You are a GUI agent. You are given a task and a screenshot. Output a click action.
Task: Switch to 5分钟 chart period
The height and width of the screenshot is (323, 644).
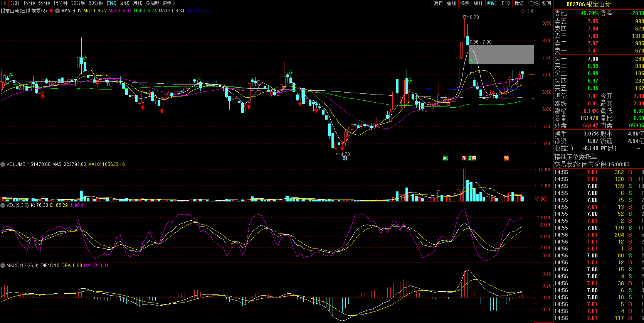[44, 3]
